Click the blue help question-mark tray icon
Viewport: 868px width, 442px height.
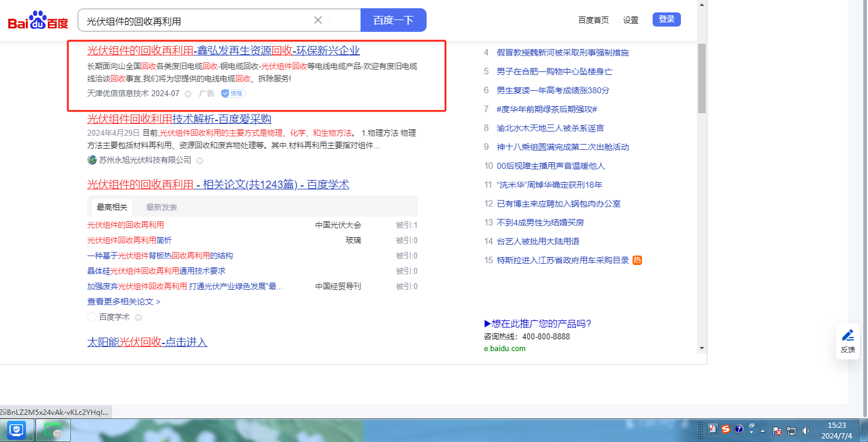tap(738, 429)
